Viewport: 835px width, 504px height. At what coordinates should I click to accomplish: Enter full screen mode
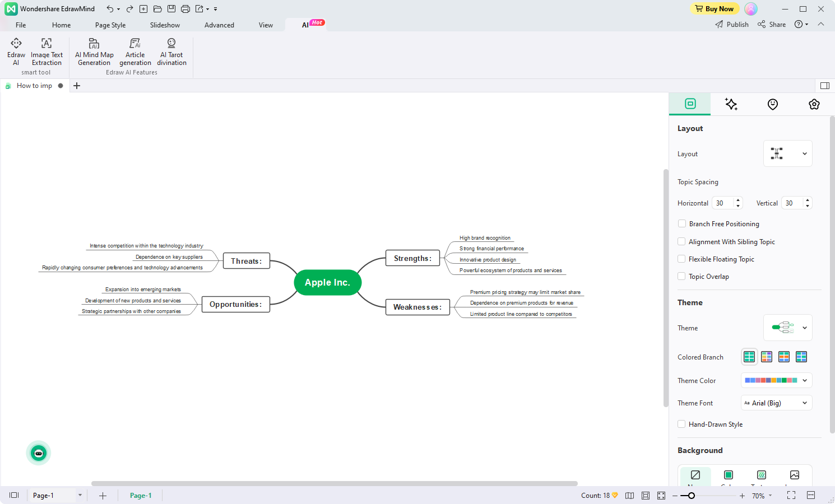(x=791, y=495)
